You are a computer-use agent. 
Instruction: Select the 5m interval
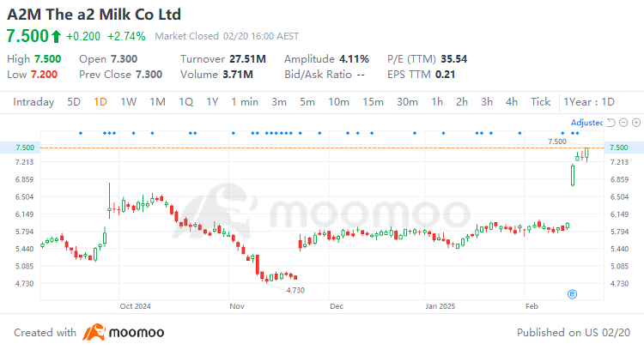(307, 102)
